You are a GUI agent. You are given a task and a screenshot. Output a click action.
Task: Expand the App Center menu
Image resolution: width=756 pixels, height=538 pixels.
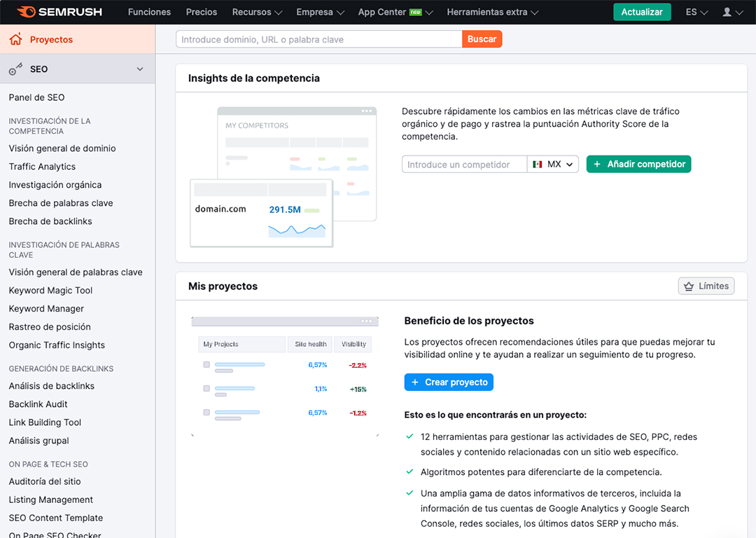click(395, 12)
